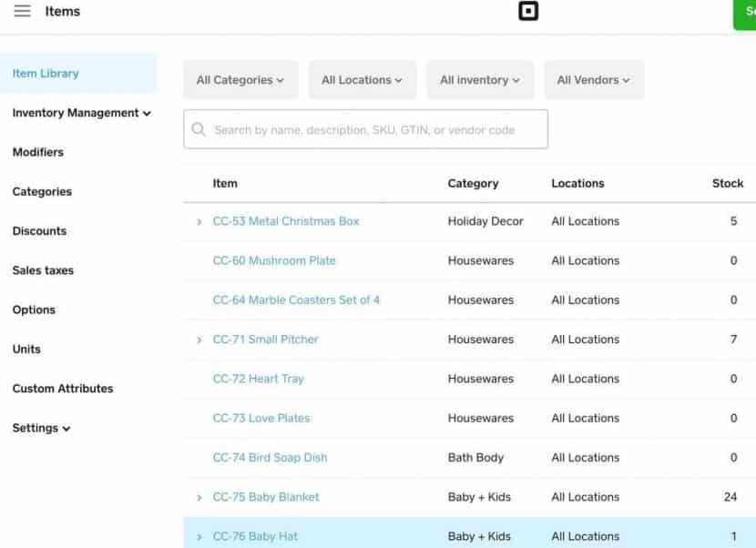756x548 pixels.
Task: Open the All Vendors filter
Action: tap(593, 79)
